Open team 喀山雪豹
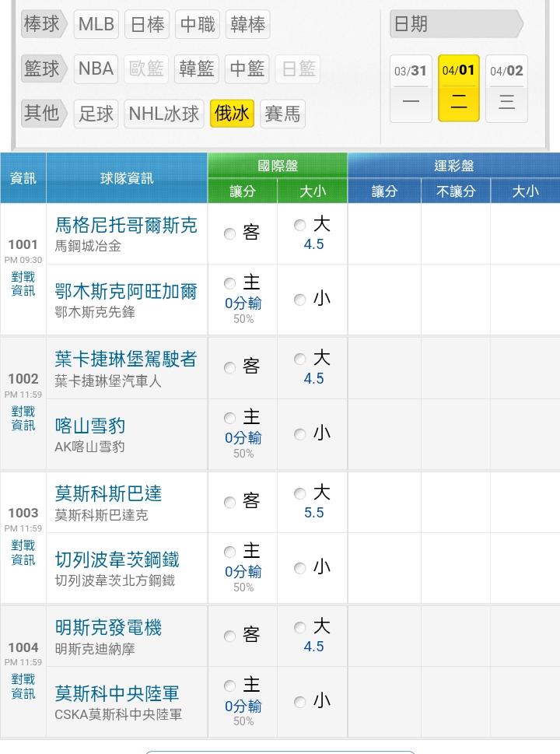Screen dimensions: 560x754 90,425
